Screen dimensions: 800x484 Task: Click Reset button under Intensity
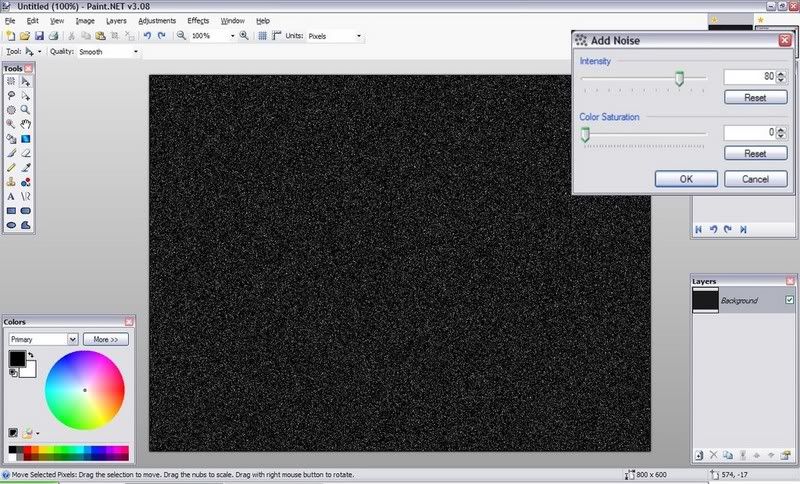point(756,97)
